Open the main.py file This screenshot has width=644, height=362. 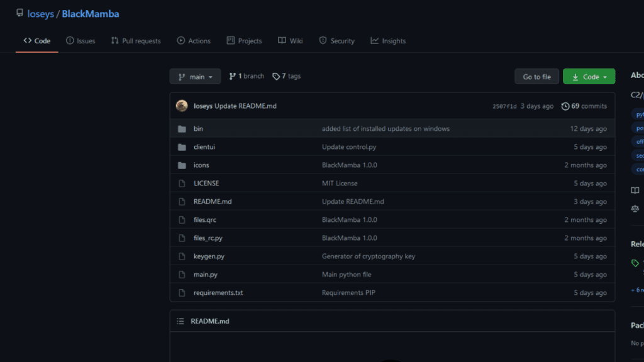(206, 275)
